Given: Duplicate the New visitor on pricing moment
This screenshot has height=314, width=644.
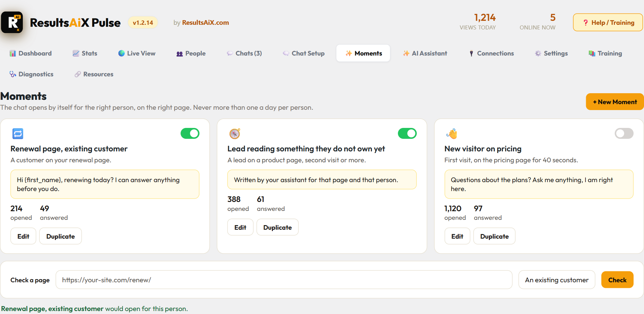Looking at the screenshot, I should click(494, 236).
